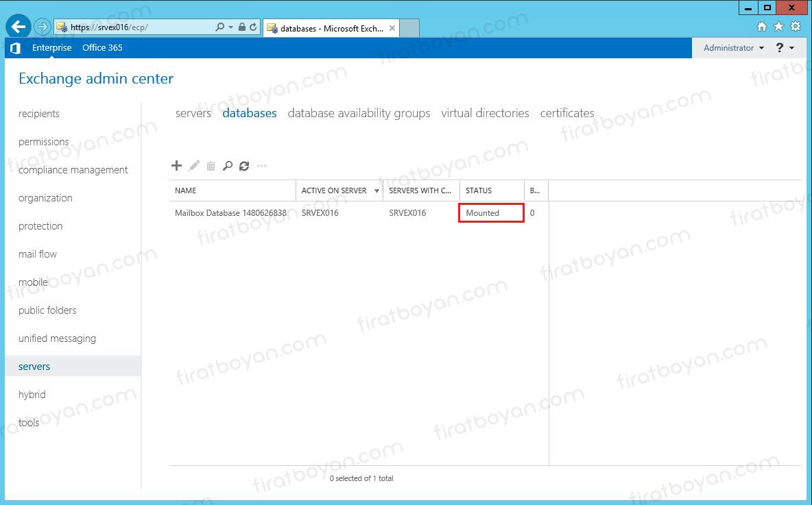Click the Exchange admin center title
812x505 pixels.
(96, 79)
